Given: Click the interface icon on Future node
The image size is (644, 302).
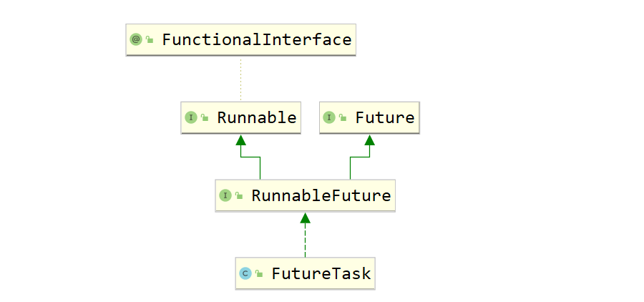Looking at the screenshot, I should pyautogui.click(x=329, y=117).
